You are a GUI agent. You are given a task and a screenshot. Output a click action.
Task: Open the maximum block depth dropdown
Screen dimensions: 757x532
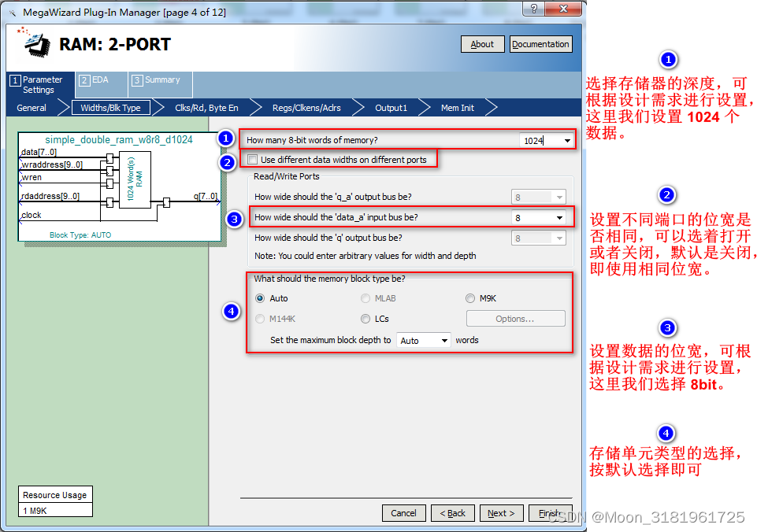444,341
